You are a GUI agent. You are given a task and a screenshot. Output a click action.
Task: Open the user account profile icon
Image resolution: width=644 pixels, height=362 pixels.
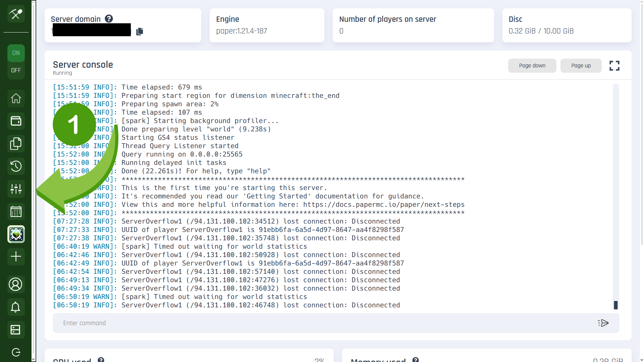click(x=16, y=285)
